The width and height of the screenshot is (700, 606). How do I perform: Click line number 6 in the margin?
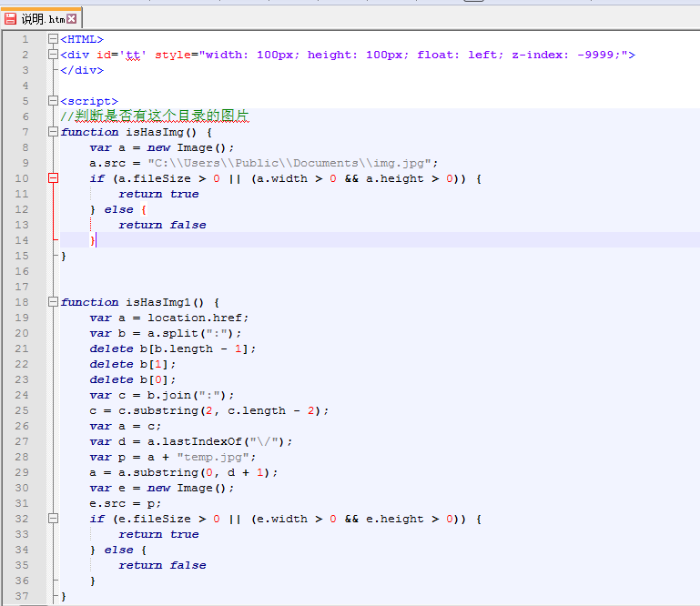(x=25, y=116)
